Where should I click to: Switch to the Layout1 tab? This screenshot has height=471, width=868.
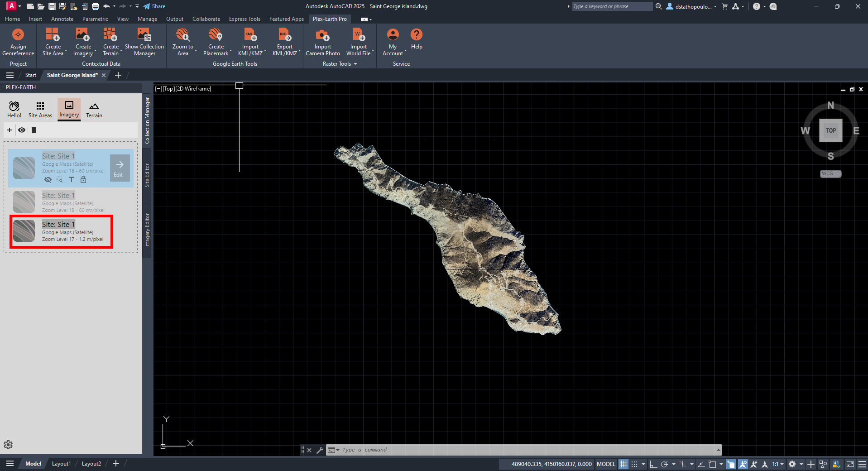tap(61, 464)
